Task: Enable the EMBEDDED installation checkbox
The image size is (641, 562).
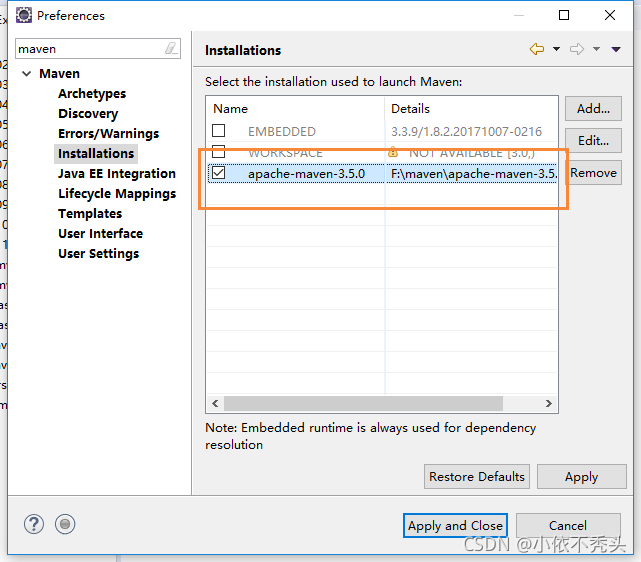Action: (219, 131)
